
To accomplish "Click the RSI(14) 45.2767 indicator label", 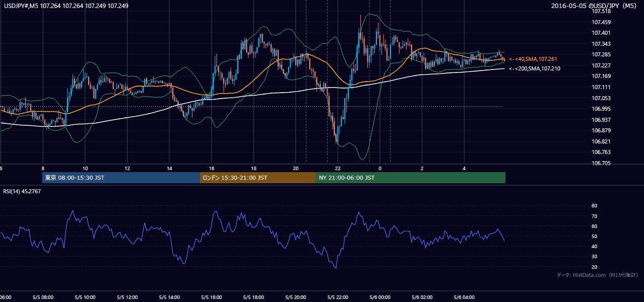I will click(x=22, y=191).
